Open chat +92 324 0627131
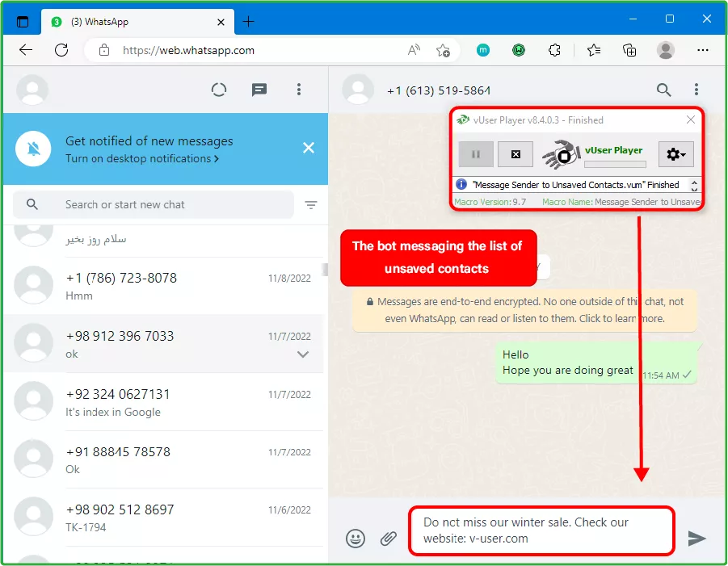 click(x=163, y=402)
